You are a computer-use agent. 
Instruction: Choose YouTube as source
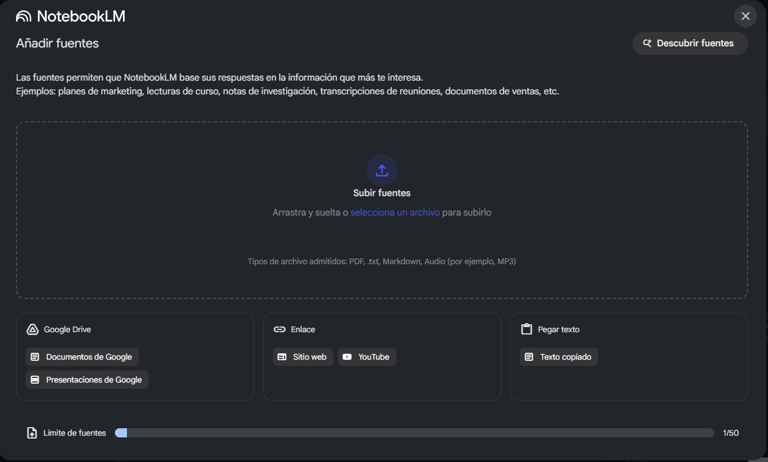coord(367,357)
